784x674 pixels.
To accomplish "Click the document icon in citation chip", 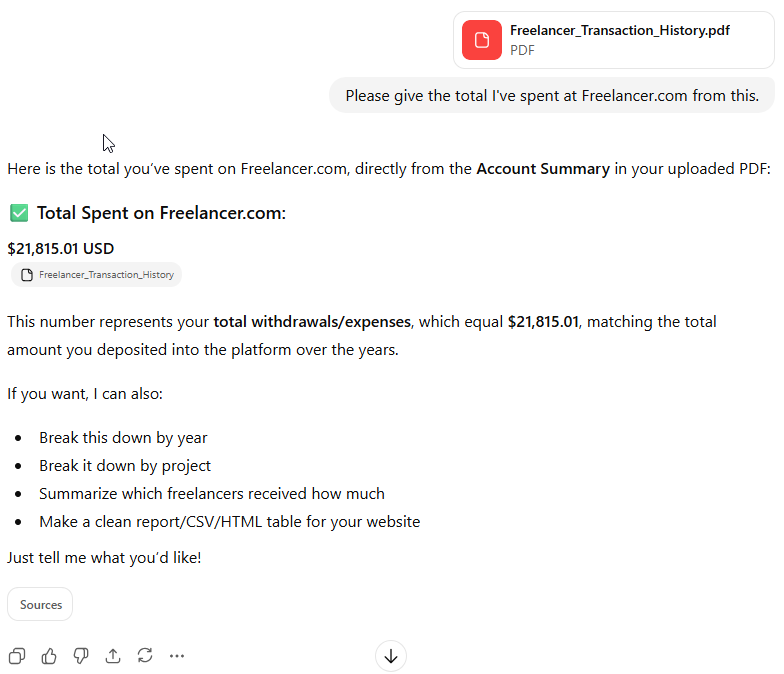I will pyautogui.click(x=27, y=275).
